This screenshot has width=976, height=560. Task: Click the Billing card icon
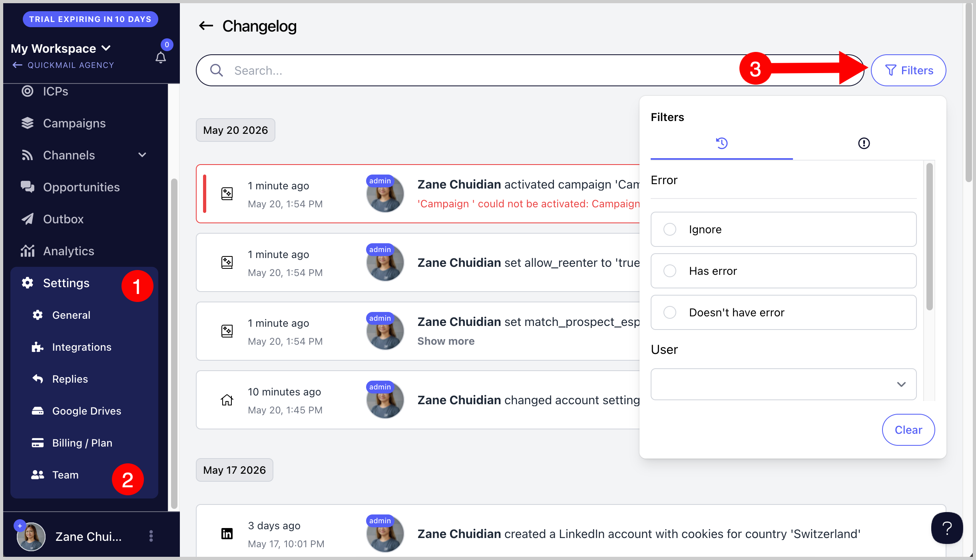click(38, 443)
